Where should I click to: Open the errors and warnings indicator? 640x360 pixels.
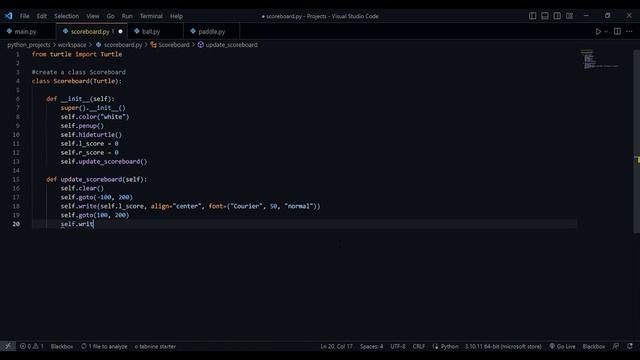31,346
